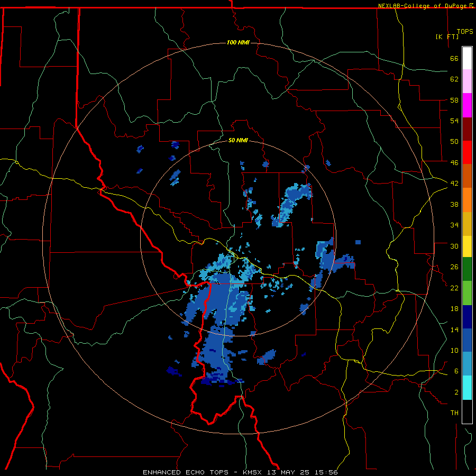
Task: Click the legend value "58"
Action: (454, 100)
